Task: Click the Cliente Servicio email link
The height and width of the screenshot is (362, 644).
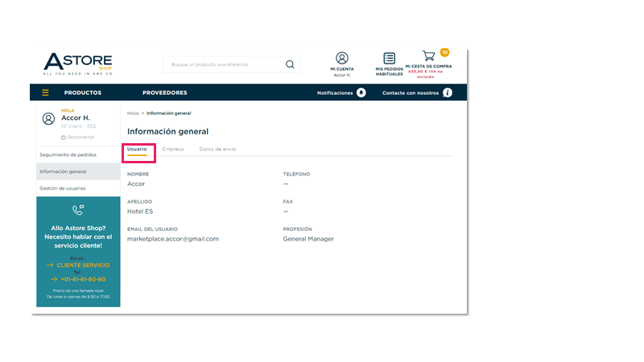Action: 83,265
